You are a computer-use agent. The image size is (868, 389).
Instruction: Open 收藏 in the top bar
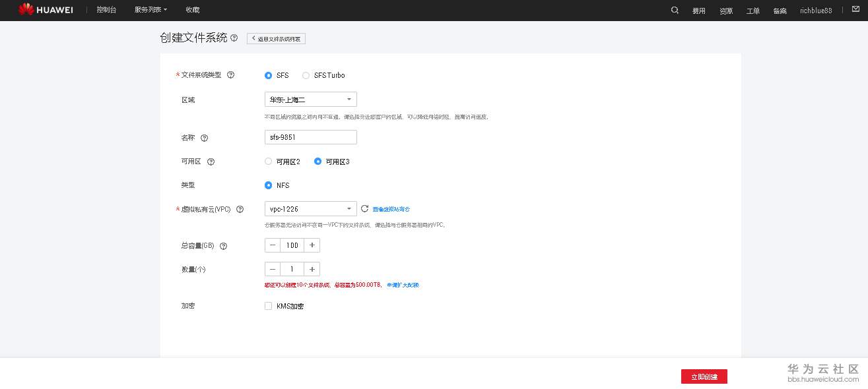(x=192, y=10)
